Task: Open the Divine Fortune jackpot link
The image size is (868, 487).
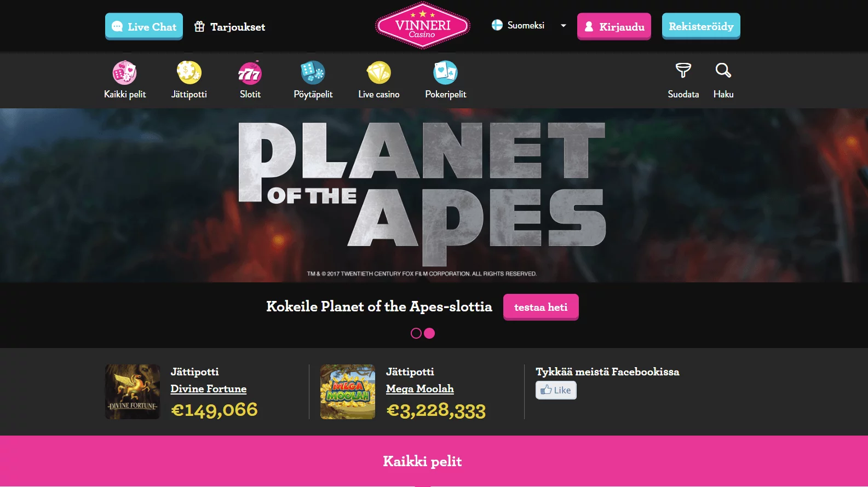Action: coord(209,389)
